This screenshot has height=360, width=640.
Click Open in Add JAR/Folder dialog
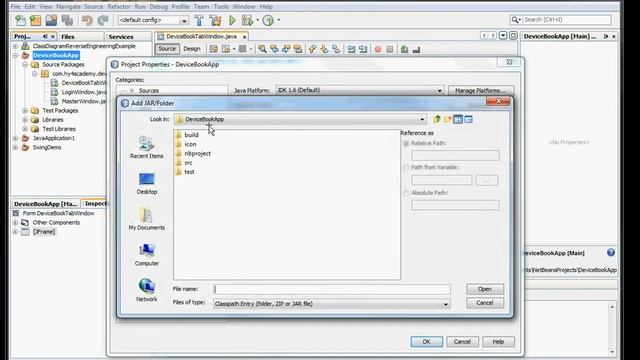(485, 289)
